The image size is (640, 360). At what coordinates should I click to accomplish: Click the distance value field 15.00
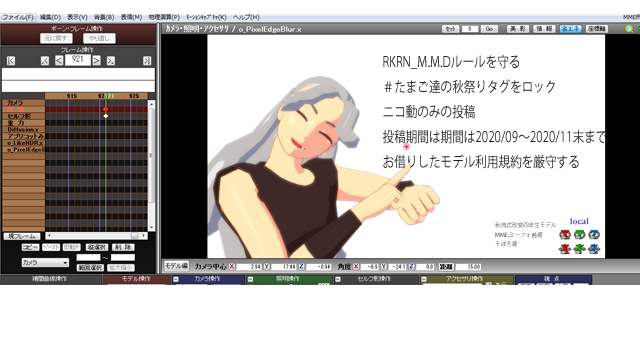(469, 267)
